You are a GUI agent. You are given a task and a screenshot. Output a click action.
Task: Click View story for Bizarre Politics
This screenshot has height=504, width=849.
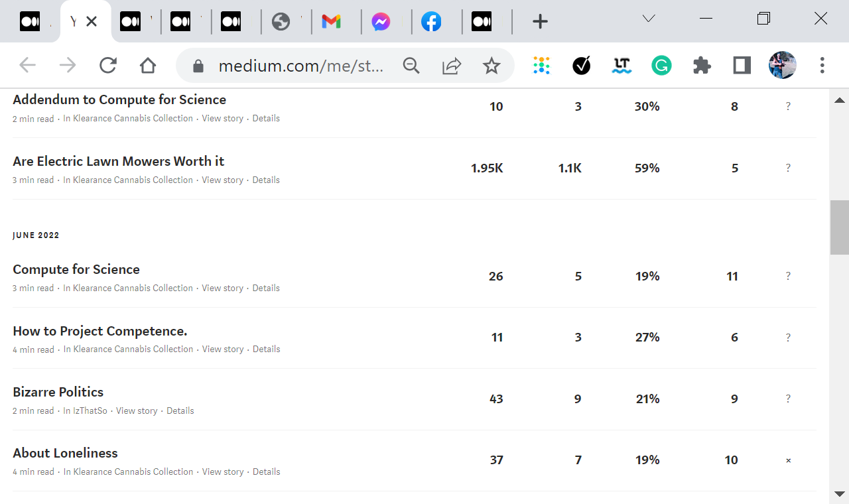point(137,410)
